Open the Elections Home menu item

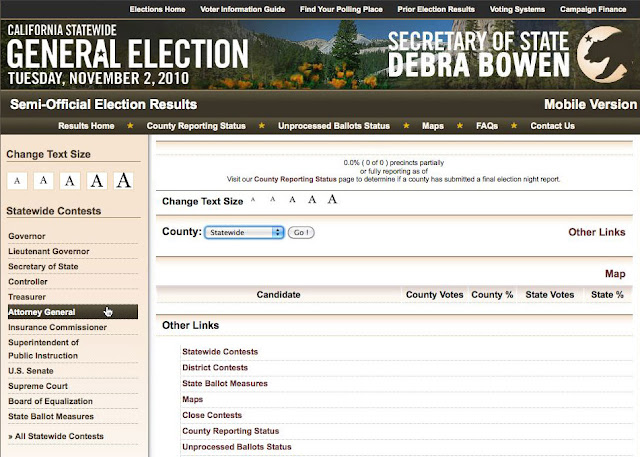pos(158,9)
